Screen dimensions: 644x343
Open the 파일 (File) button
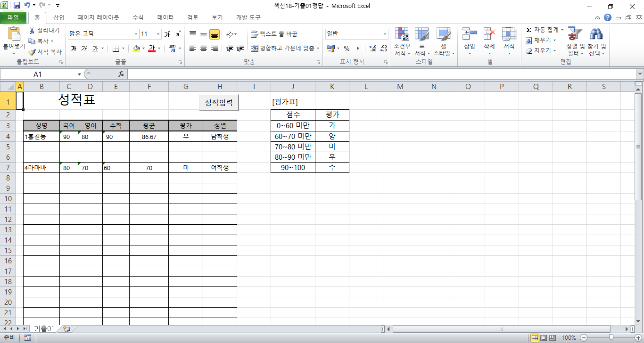[13, 17]
